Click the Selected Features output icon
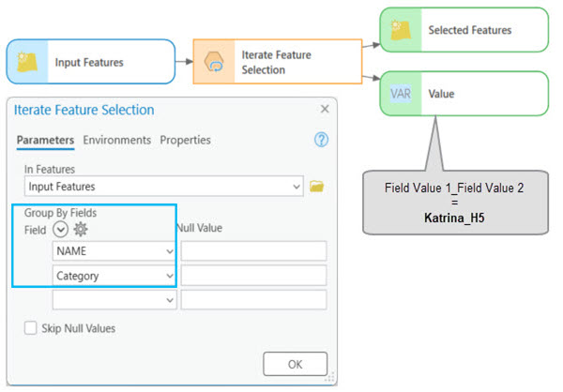This screenshot has width=563, height=392. pyautogui.click(x=402, y=30)
